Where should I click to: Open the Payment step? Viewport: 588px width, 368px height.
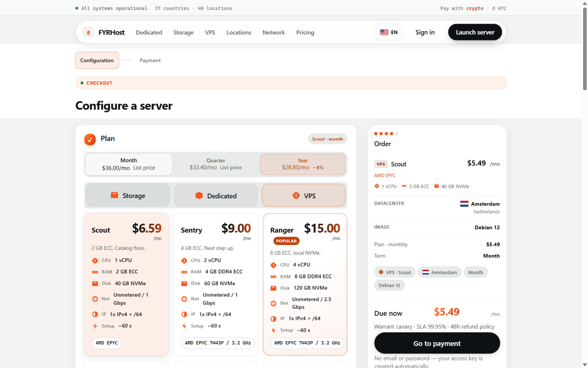tap(150, 60)
